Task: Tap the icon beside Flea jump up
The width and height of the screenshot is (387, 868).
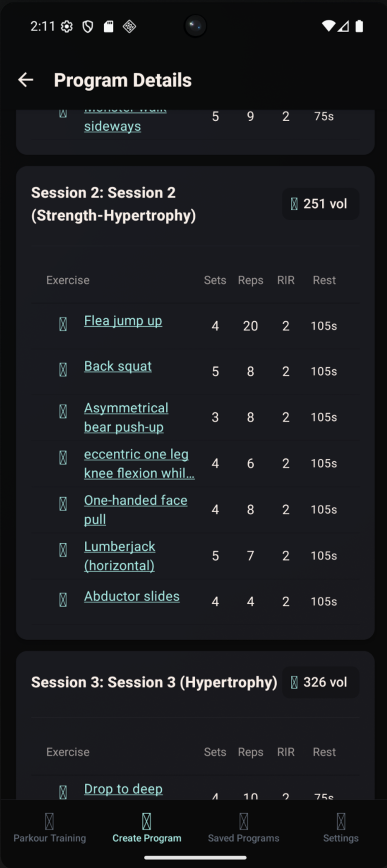Action: [63, 324]
